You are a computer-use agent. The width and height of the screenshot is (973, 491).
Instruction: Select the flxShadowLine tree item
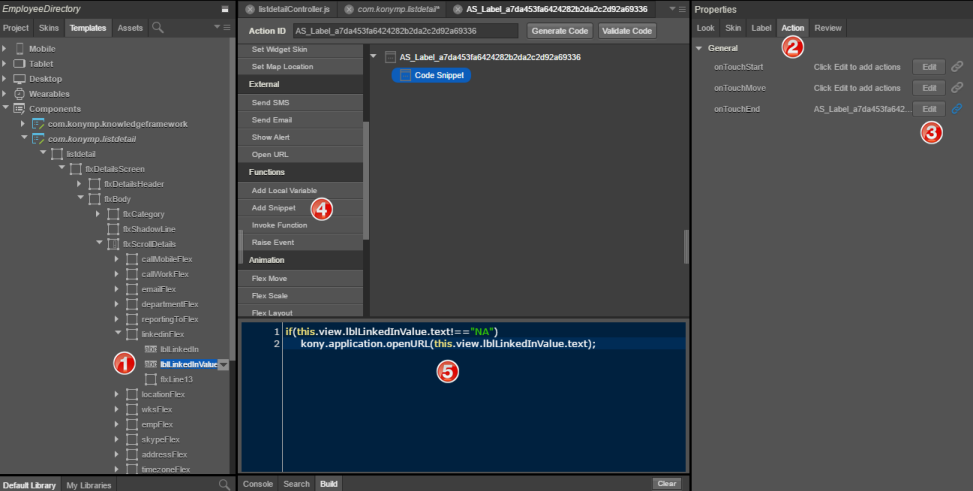[x=149, y=229]
